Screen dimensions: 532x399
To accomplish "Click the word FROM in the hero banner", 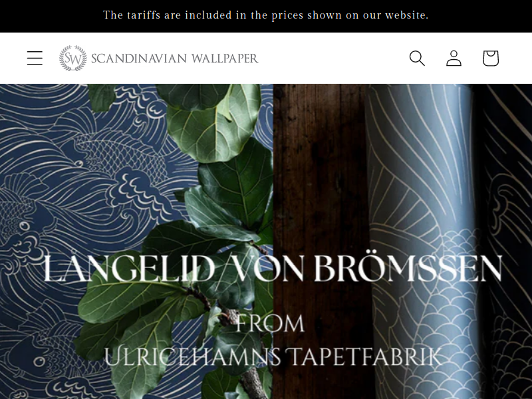I will 270,323.
